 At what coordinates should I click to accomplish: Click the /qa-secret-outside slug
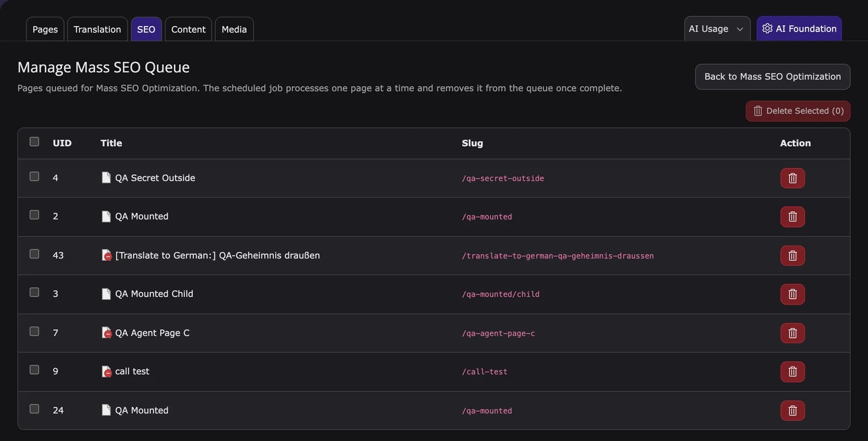coord(503,178)
